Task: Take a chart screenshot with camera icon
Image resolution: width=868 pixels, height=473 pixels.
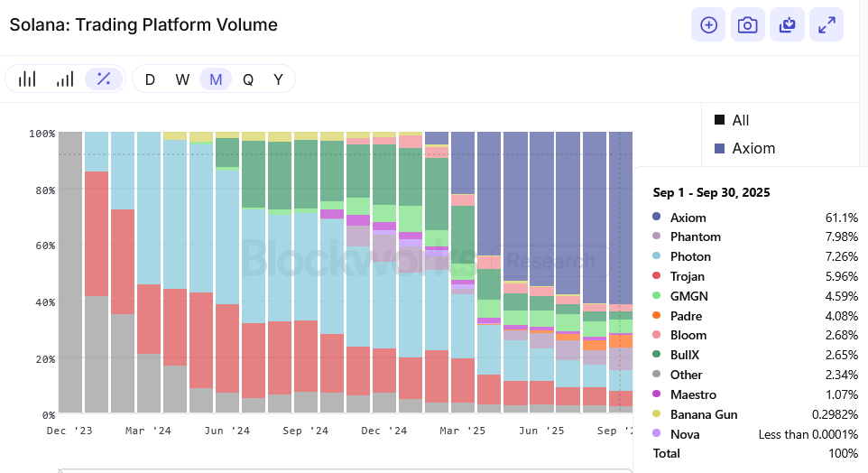Action: tap(747, 25)
